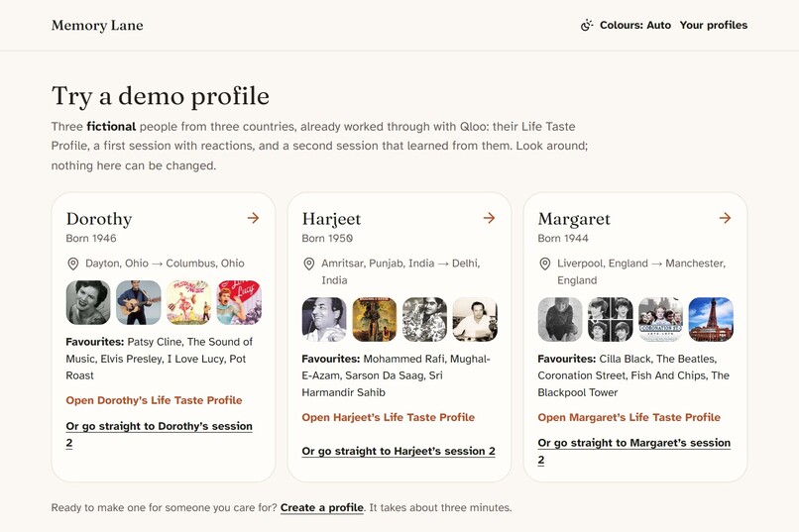
Task: Open Your profiles page
Action: (x=714, y=25)
